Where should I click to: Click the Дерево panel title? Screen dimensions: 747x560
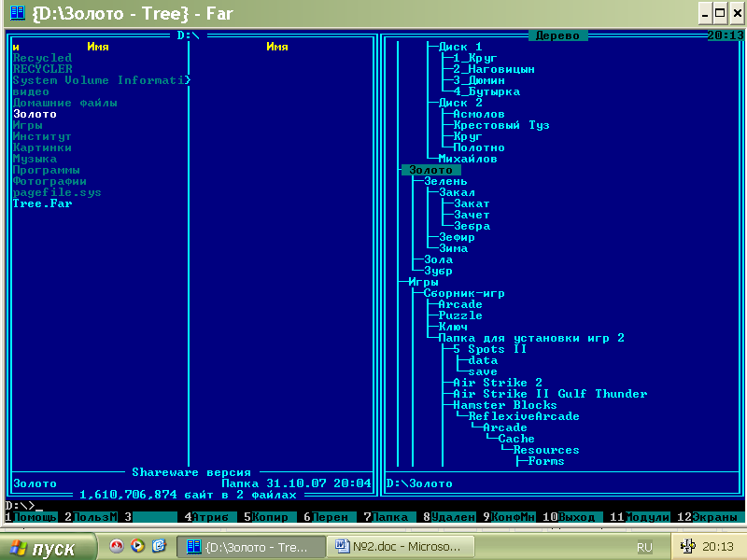pos(557,35)
